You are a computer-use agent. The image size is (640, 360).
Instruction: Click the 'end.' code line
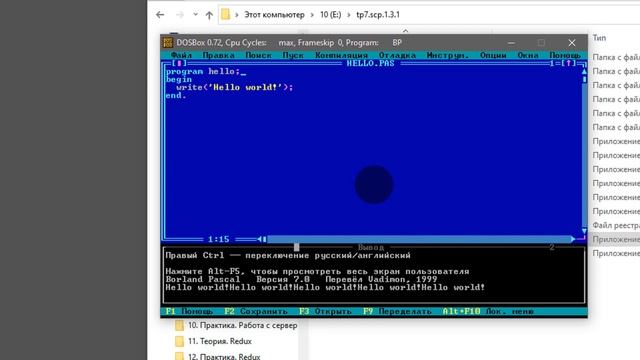point(176,96)
